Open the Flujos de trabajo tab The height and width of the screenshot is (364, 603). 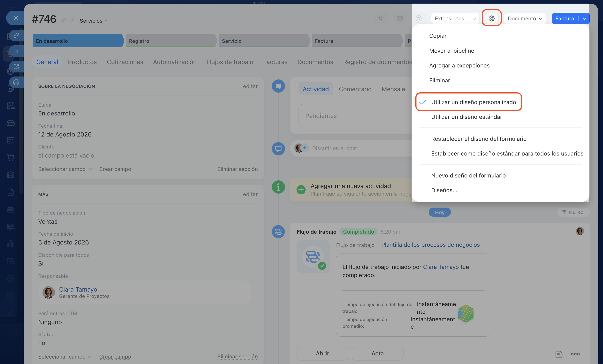pyautogui.click(x=230, y=62)
